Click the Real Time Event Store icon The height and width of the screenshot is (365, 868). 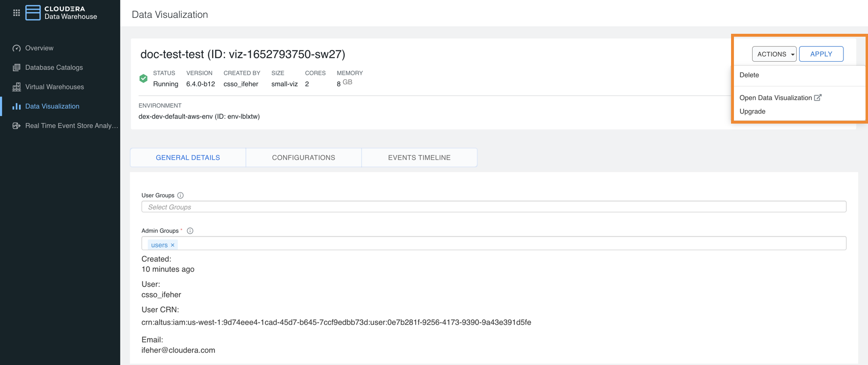(16, 126)
